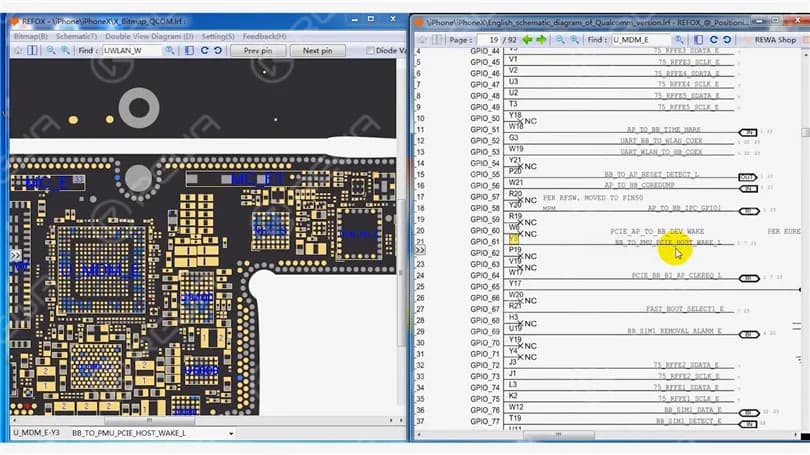
Task: Go to previous schematic page green arrow
Action: (x=527, y=40)
